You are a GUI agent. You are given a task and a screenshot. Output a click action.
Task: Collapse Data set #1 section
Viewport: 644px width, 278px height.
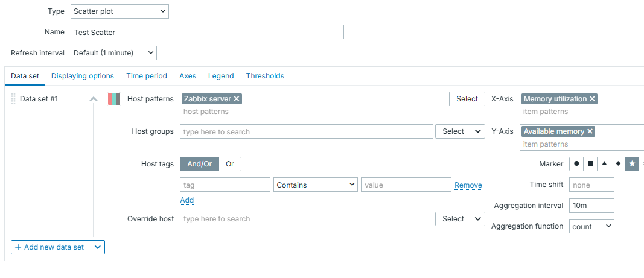94,100
